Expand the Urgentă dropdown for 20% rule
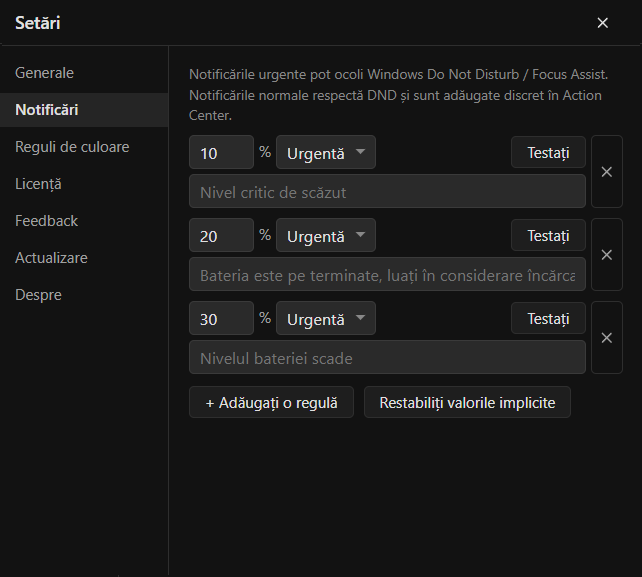Screen dimensions: 642x577 coord(326,235)
